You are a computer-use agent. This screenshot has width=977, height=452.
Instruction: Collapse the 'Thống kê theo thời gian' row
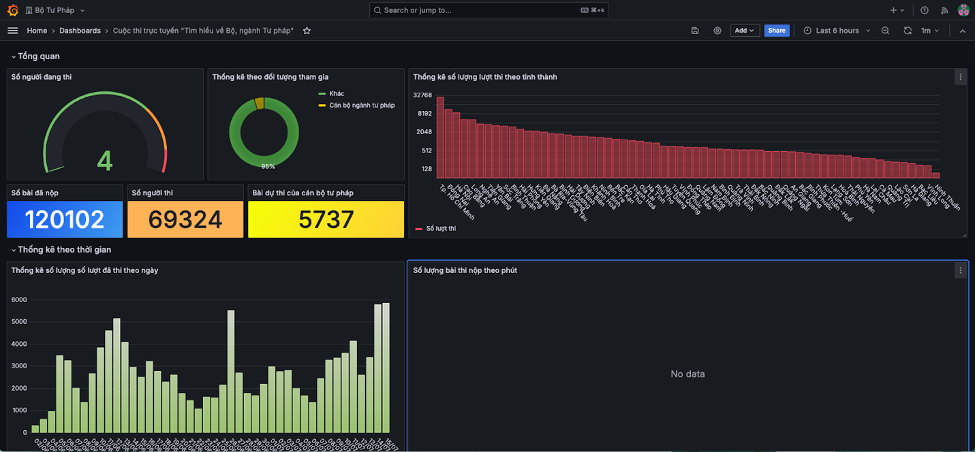pyautogui.click(x=63, y=249)
